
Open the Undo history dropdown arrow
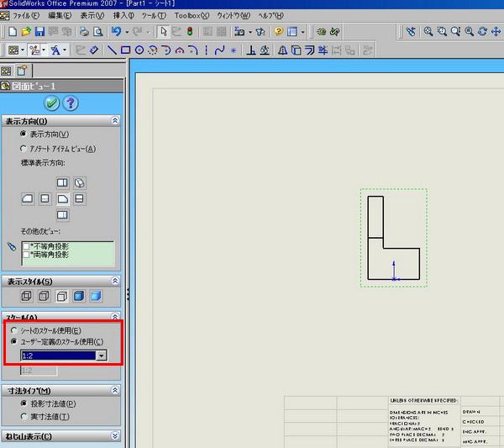[128, 32]
